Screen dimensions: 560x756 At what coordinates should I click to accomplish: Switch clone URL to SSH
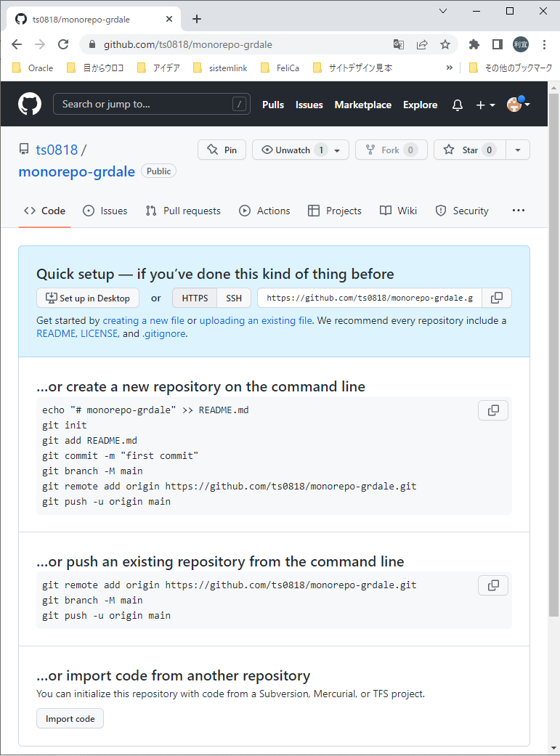pos(233,298)
